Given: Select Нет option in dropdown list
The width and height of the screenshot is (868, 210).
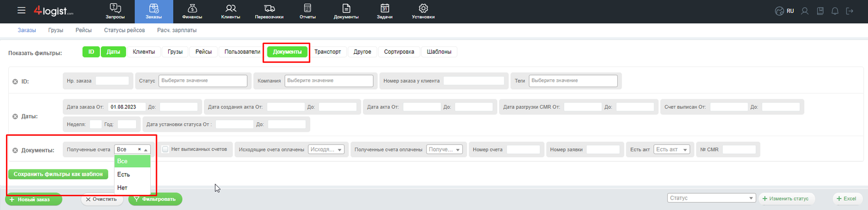Looking at the screenshot, I should tap(132, 188).
